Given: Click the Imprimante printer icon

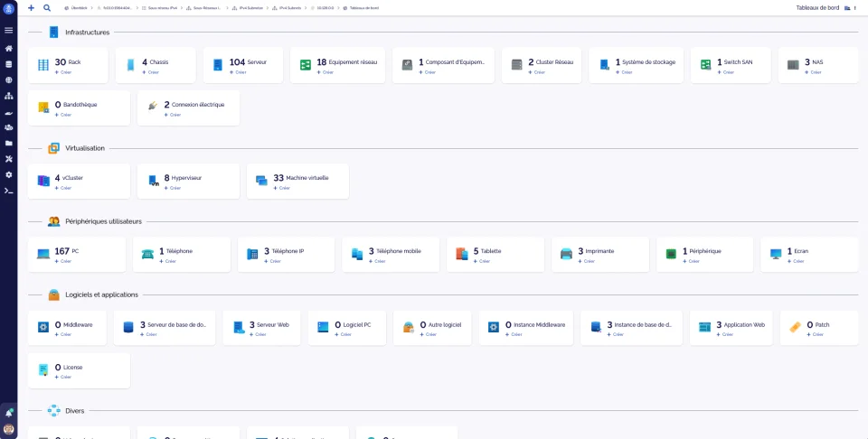Looking at the screenshot, I should click(x=566, y=255).
